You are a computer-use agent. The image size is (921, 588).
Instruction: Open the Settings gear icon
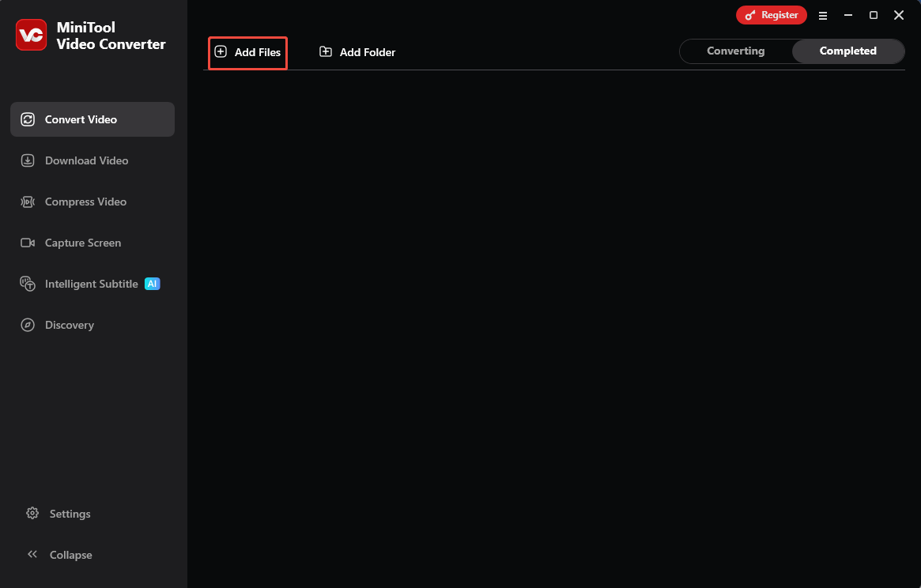[x=32, y=513]
